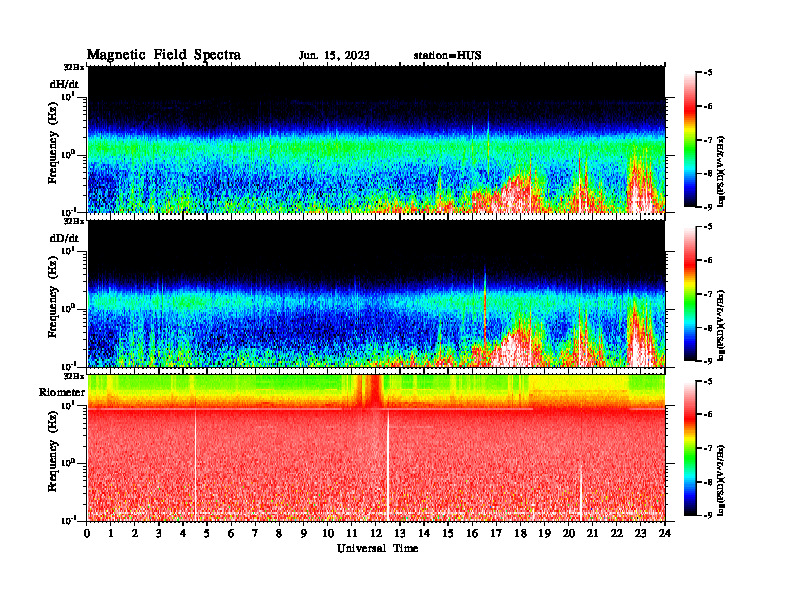Click the '-7' tick of dD/dt colorbar
Viewport: 792px width, 612px height.
pos(708,294)
